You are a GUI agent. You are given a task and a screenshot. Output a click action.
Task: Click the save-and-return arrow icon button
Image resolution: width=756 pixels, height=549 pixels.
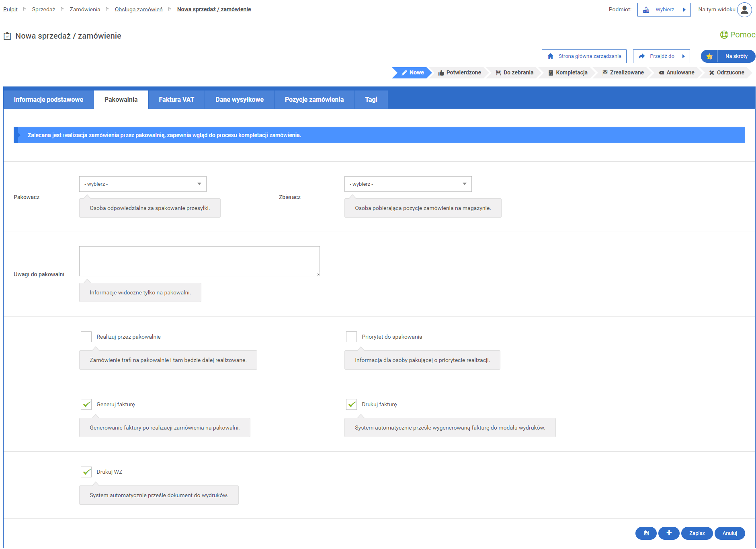click(x=646, y=533)
